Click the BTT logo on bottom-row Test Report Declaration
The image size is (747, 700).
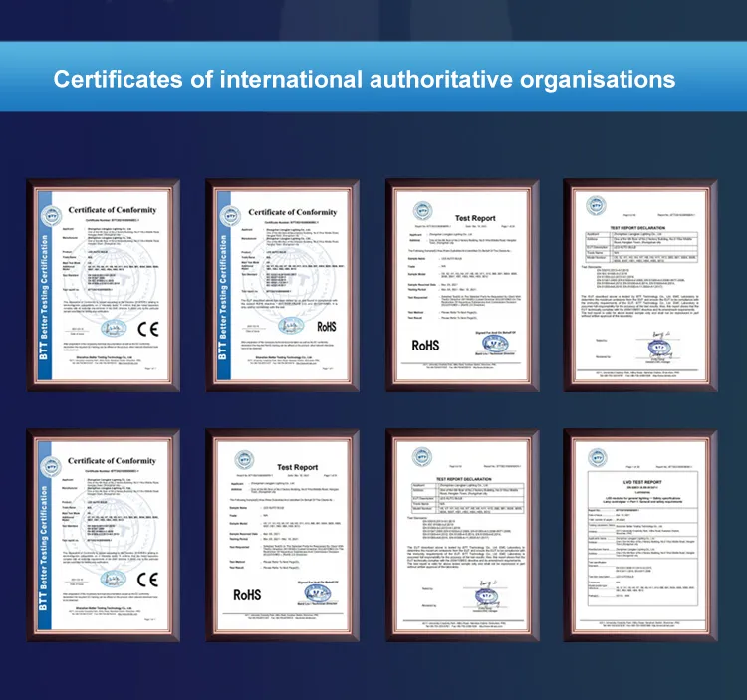click(x=422, y=457)
